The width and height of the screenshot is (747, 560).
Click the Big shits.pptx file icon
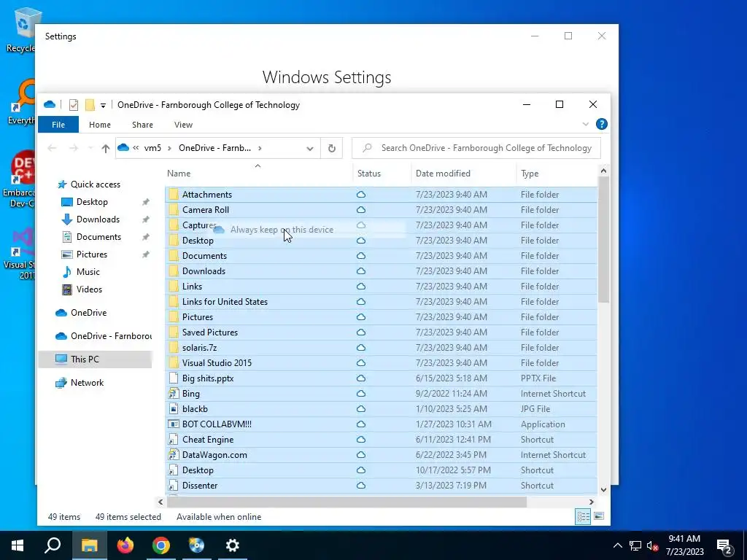click(x=174, y=378)
